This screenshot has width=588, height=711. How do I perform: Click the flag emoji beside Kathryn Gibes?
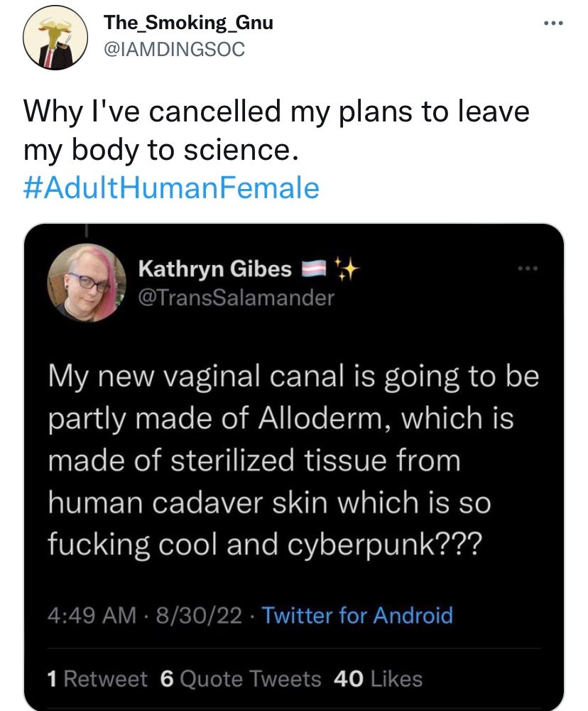[x=313, y=269]
